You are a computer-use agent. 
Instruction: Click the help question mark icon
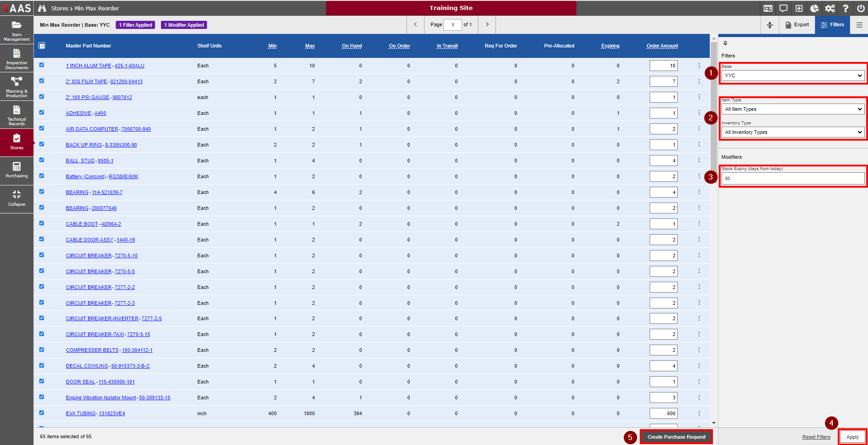click(x=845, y=8)
